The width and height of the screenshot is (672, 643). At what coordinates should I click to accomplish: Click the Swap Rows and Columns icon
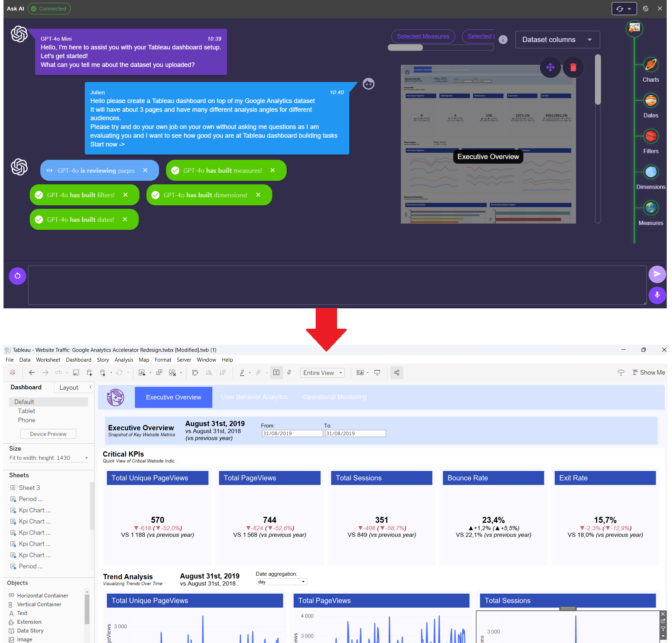point(195,372)
